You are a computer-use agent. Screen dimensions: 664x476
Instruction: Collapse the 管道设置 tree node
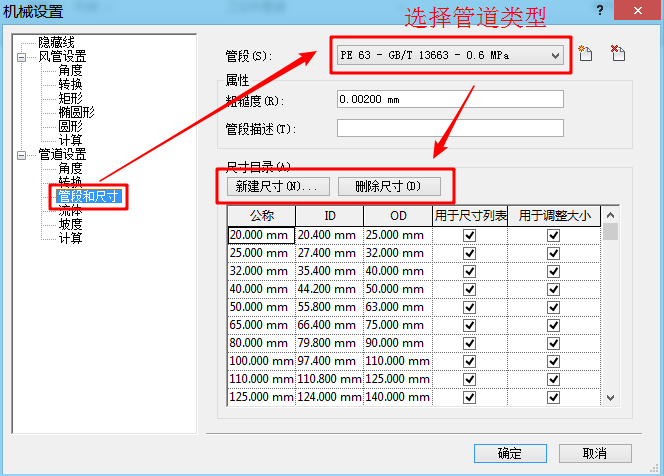pyautogui.click(x=21, y=155)
